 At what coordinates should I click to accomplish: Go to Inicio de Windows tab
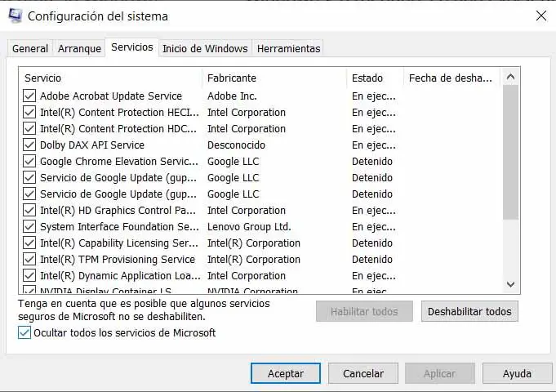coord(206,49)
